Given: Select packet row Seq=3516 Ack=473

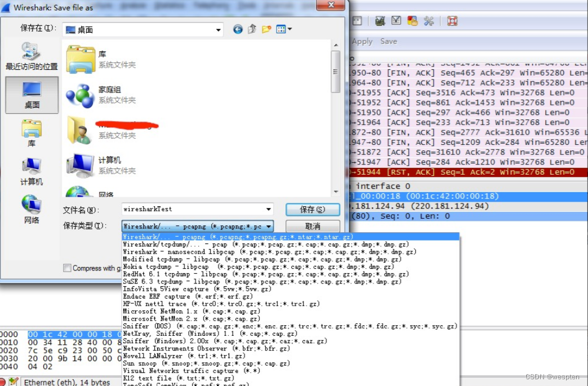Looking at the screenshot, I should pos(468,92).
